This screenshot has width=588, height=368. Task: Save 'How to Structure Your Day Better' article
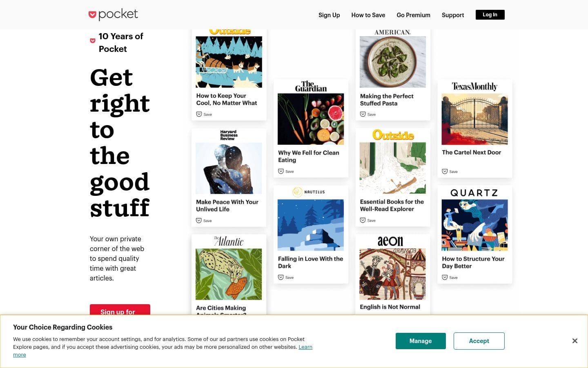click(x=450, y=278)
